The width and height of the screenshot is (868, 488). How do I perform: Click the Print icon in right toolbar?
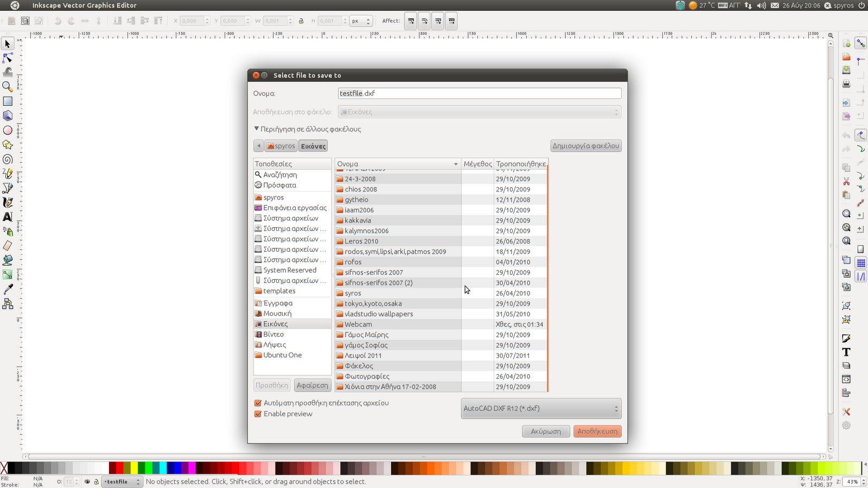pos(846,84)
